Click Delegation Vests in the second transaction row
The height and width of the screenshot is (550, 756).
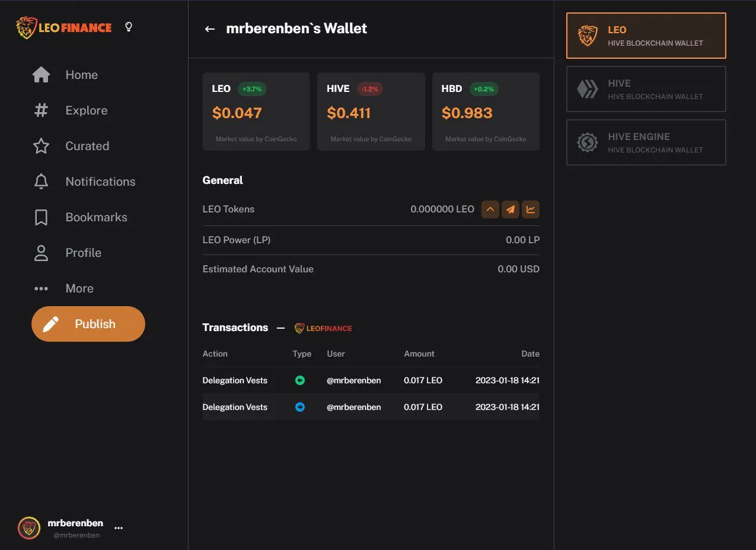coord(235,407)
